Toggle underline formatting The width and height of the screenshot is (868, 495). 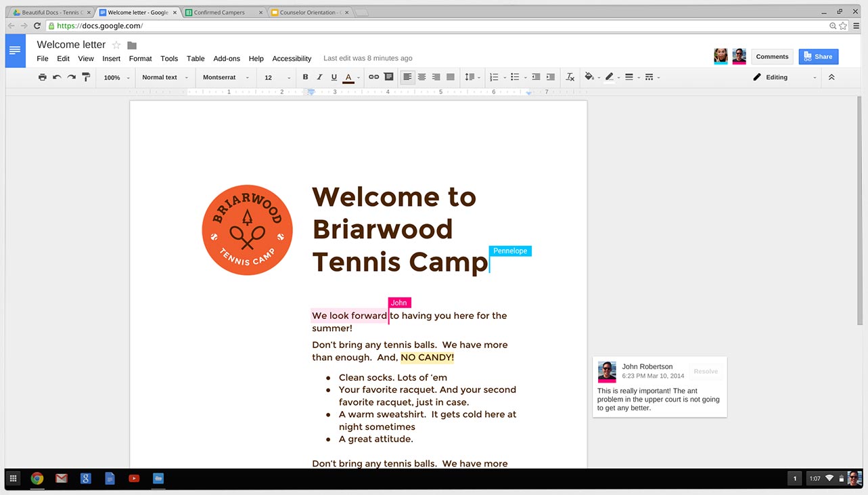[334, 77]
